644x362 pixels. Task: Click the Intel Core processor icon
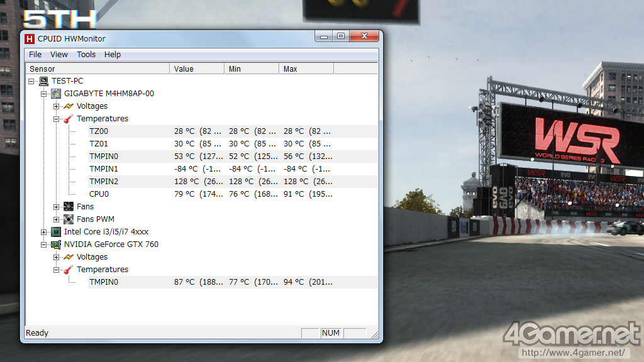click(x=56, y=232)
